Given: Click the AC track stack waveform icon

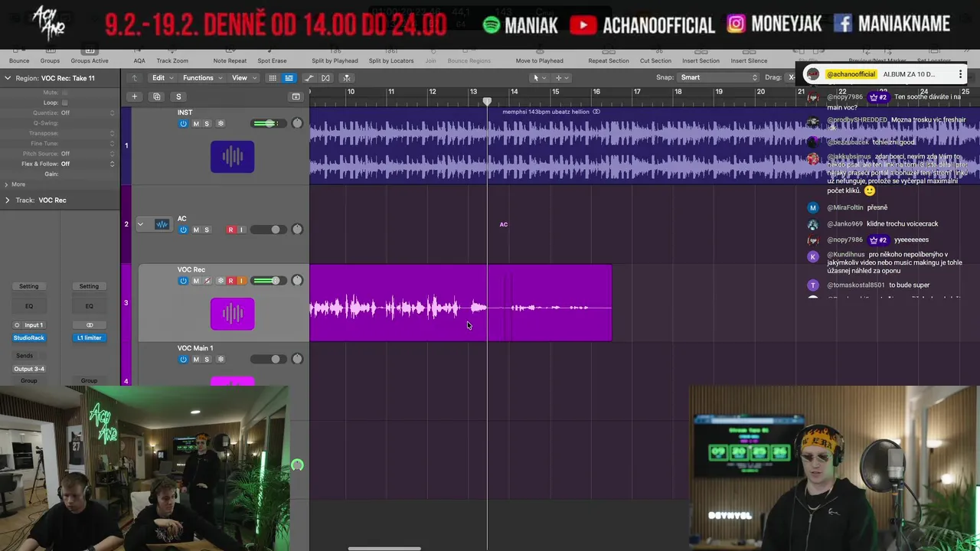Looking at the screenshot, I should [x=162, y=224].
